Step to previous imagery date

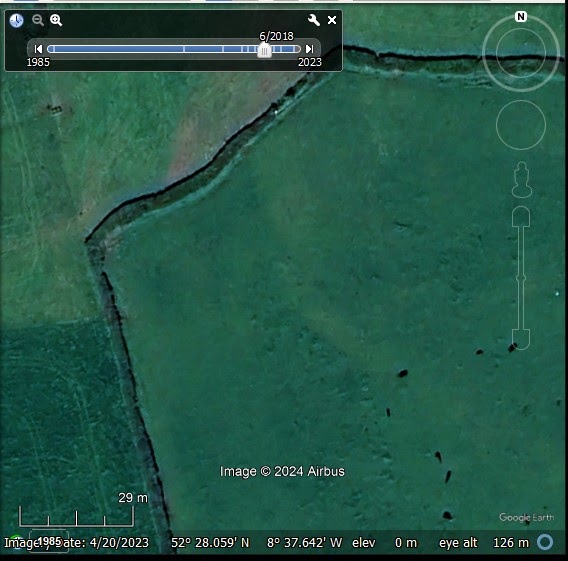38,49
